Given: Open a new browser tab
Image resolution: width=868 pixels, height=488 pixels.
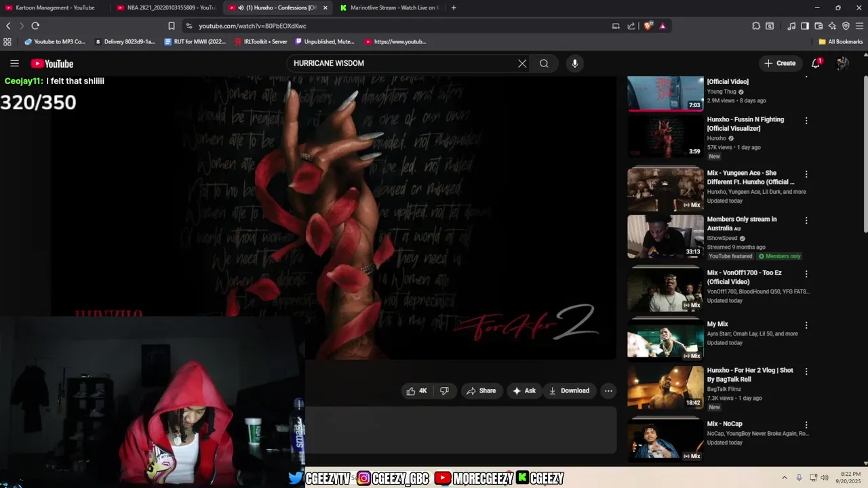Looking at the screenshot, I should click(454, 7).
